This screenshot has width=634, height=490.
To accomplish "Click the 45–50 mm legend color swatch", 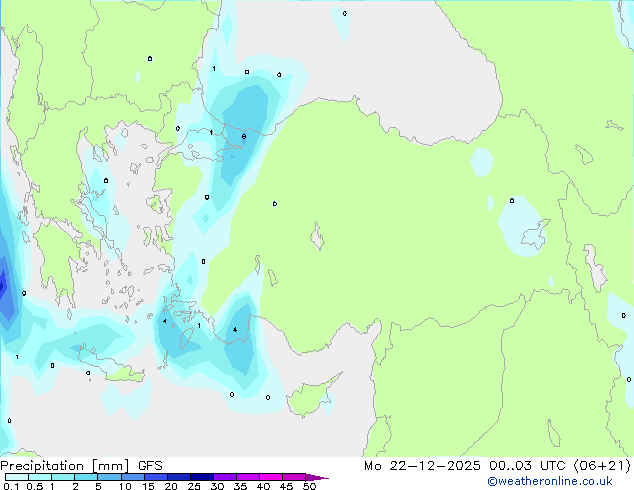I will (294, 477).
